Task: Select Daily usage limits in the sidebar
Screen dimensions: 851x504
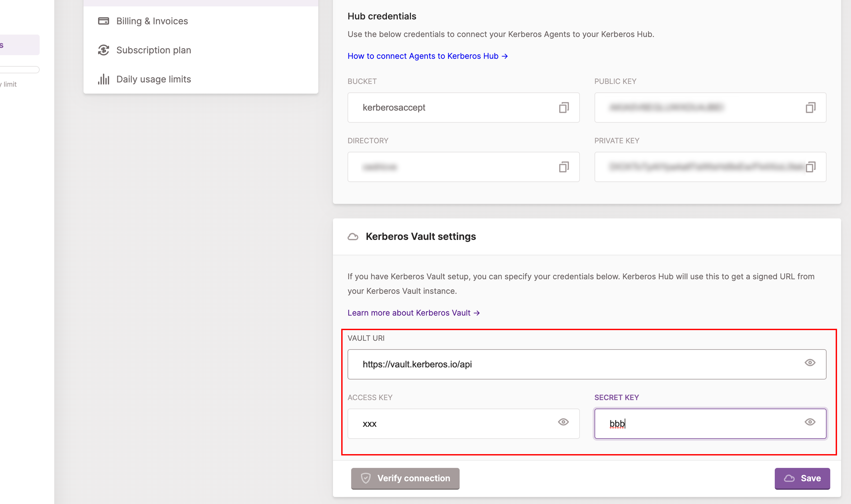Action: click(154, 79)
